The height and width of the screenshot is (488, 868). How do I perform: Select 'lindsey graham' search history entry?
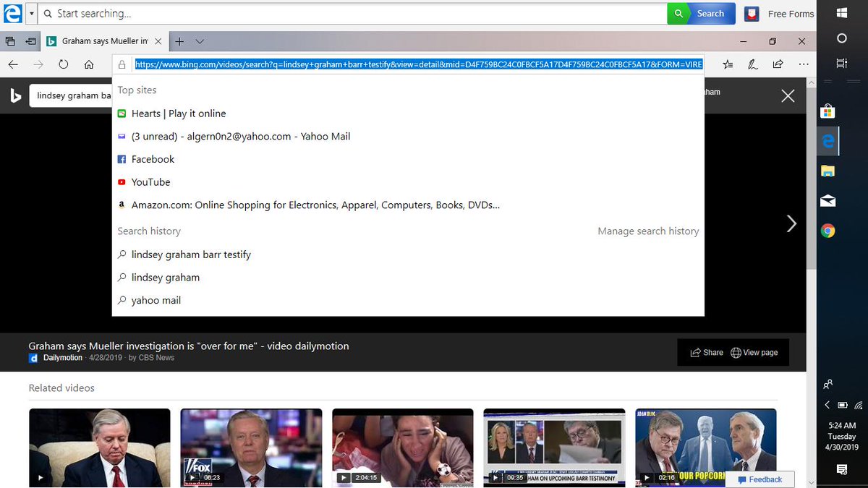tap(408, 278)
